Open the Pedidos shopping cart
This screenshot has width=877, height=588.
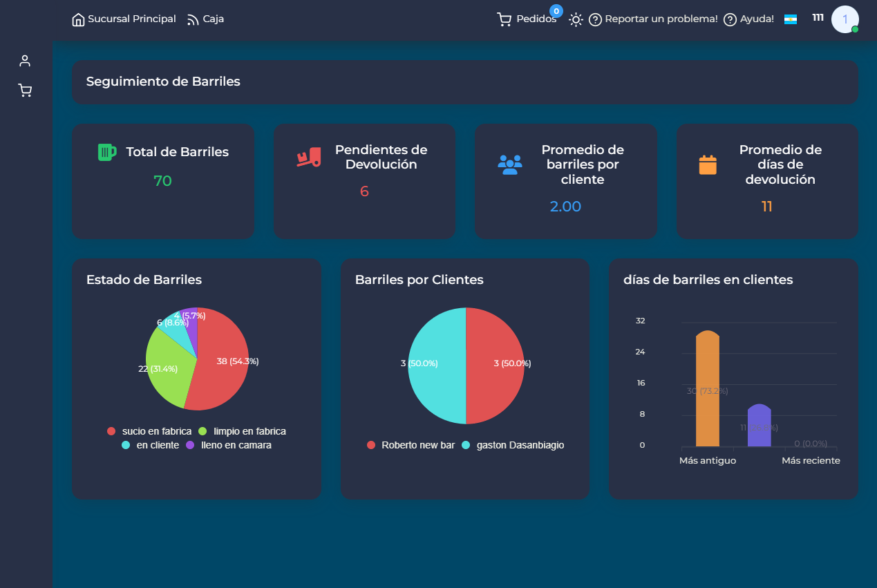(504, 19)
